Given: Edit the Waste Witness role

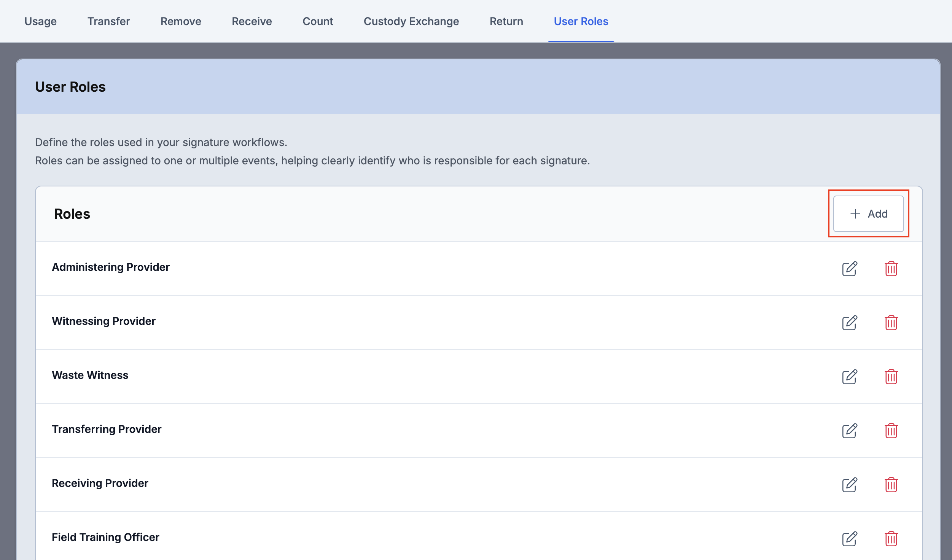Looking at the screenshot, I should 849,377.
